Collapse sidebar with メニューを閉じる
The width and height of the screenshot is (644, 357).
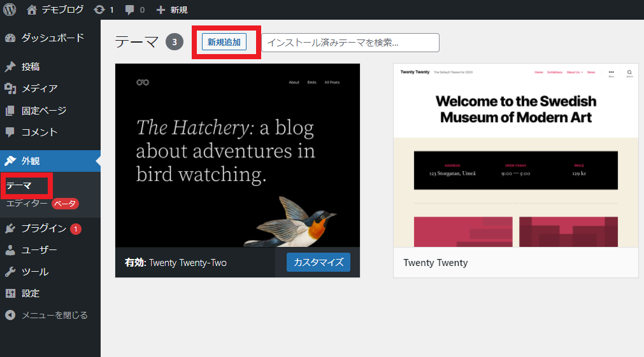click(54, 315)
